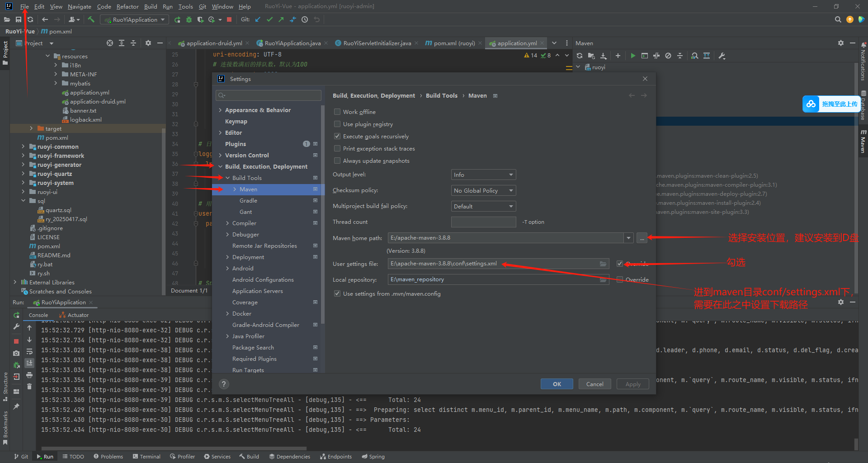Expand ruoyi-common module in project tree
This screenshot has height=463, width=868.
pyautogui.click(x=23, y=146)
